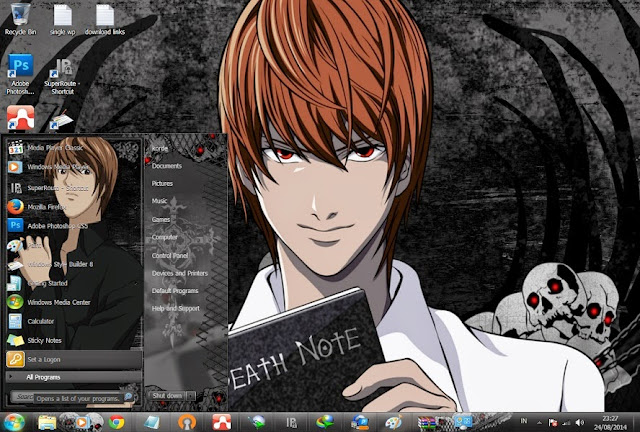640x432 pixels.
Task: Select the single wp file on desktop
Action: pyautogui.click(x=62, y=19)
